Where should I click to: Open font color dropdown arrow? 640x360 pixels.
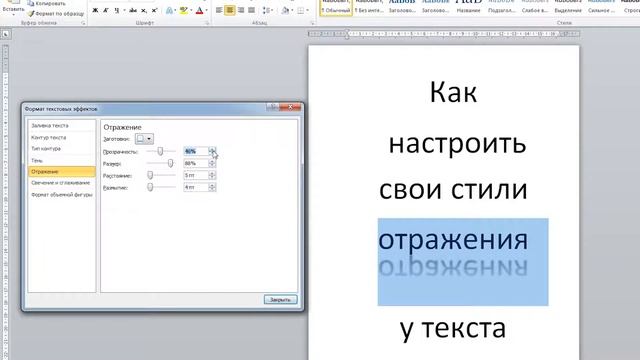click(206, 10)
